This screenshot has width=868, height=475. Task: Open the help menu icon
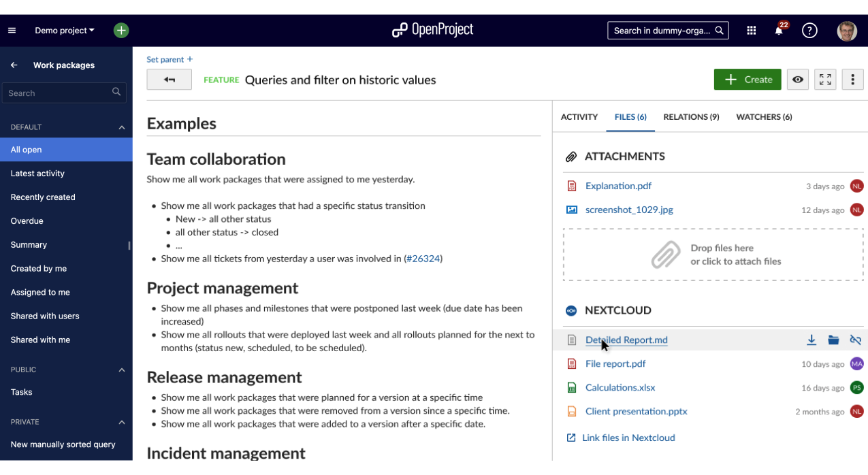tap(809, 31)
